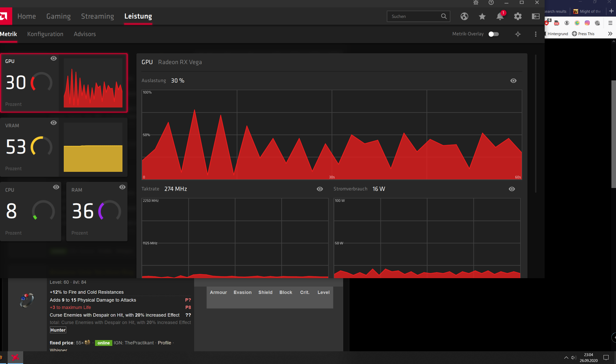Click the Whisper link on the listing
616x364 pixels.
tap(58, 350)
